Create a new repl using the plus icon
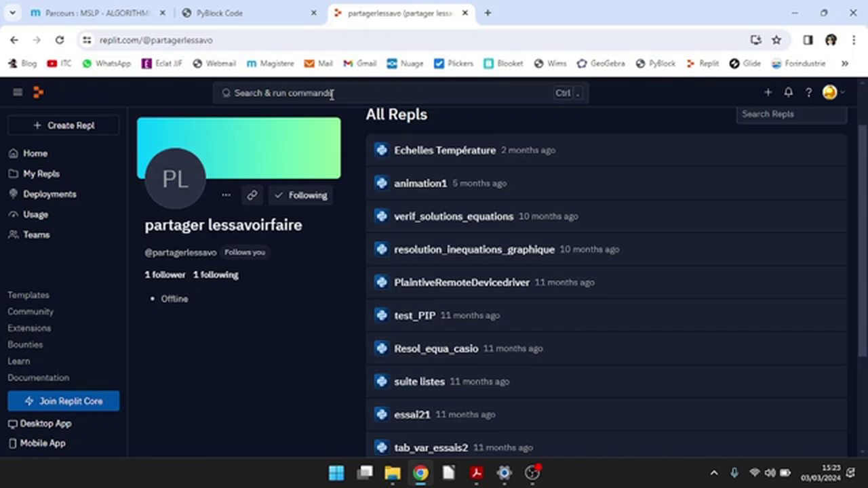The image size is (868, 488). click(768, 92)
